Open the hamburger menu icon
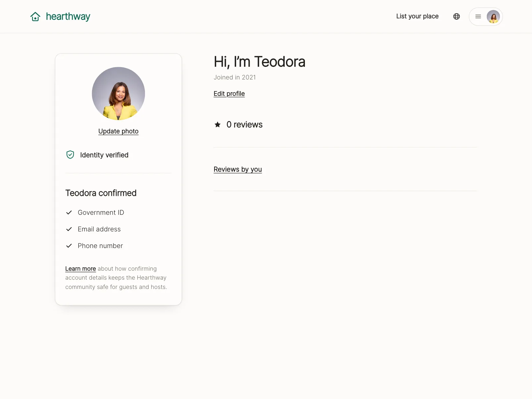This screenshot has width=532, height=399. click(478, 16)
